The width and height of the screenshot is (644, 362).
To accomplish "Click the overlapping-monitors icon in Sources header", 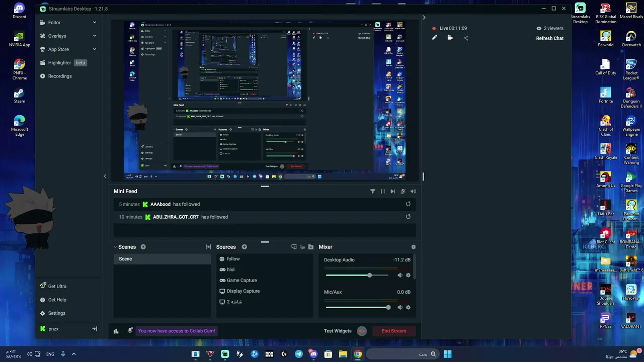I will point(294,247).
